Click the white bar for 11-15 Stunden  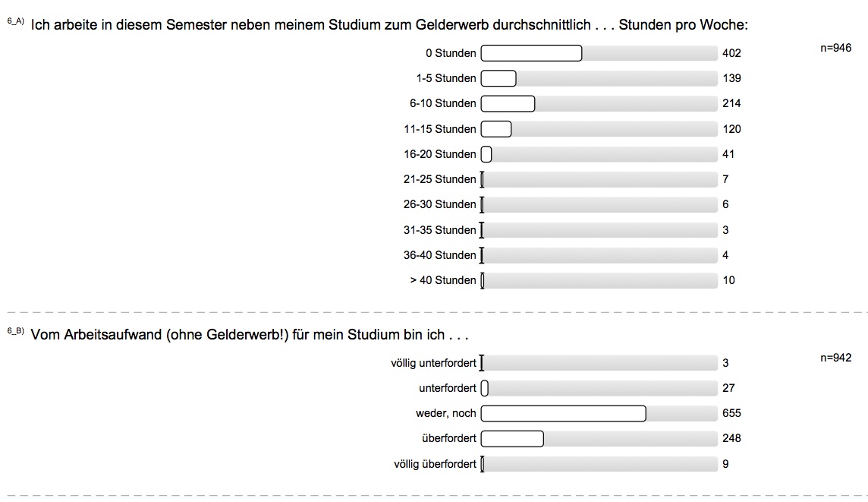(x=496, y=129)
